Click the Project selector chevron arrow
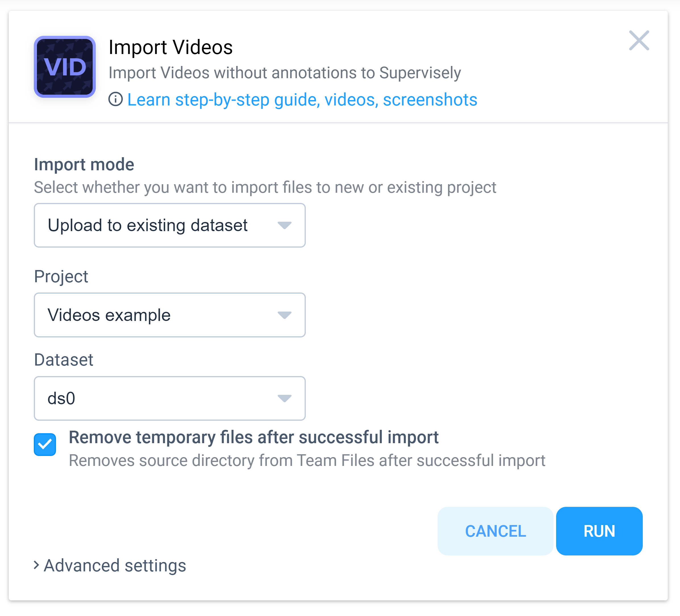680x616 pixels. [x=285, y=315]
